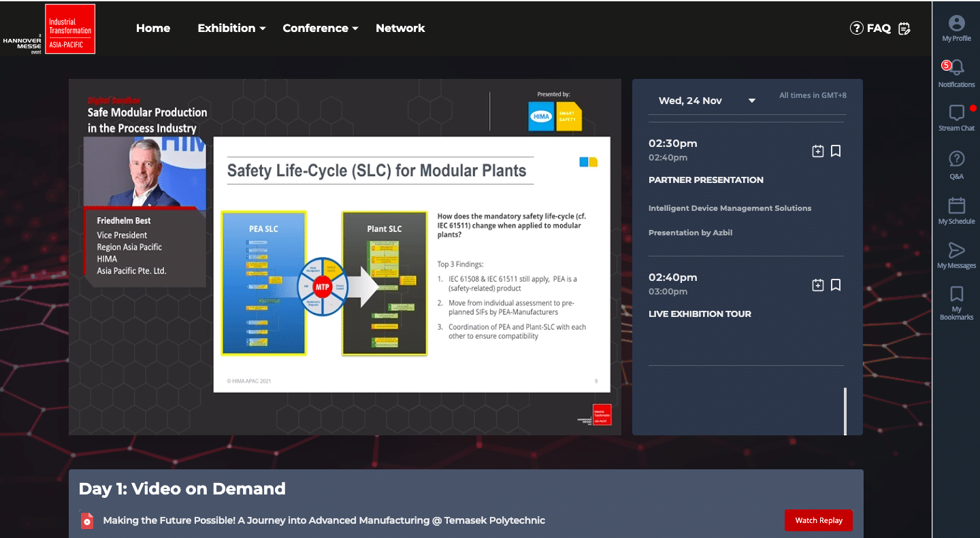Screen dimensions: 980x538
Task: Bookmark the Partner Presentation session
Action: click(836, 151)
